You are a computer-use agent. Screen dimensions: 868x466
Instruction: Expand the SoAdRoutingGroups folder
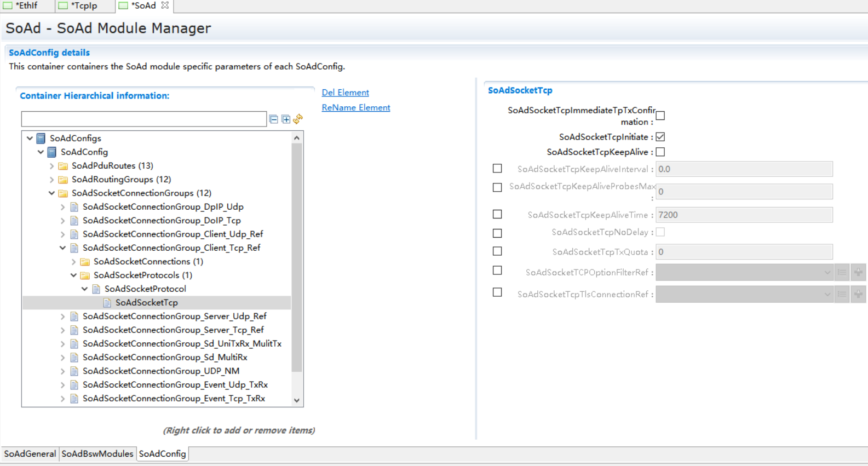pyautogui.click(x=52, y=180)
